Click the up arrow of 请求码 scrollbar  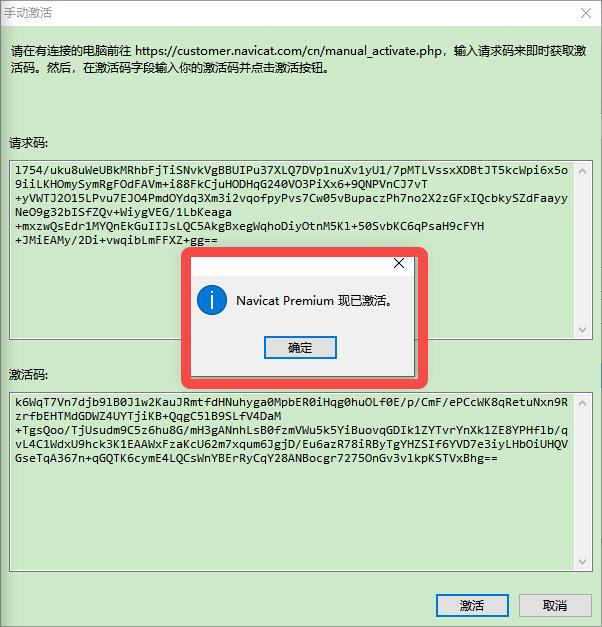582,171
